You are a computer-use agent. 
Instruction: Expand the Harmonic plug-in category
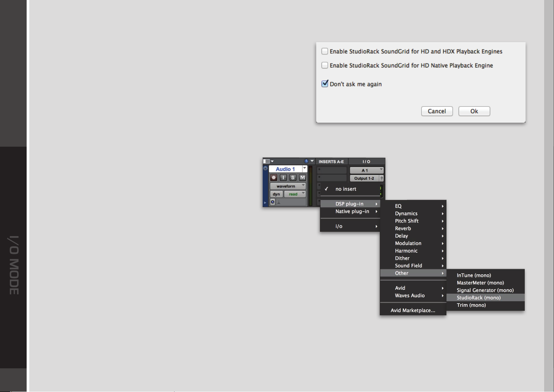[413, 251]
